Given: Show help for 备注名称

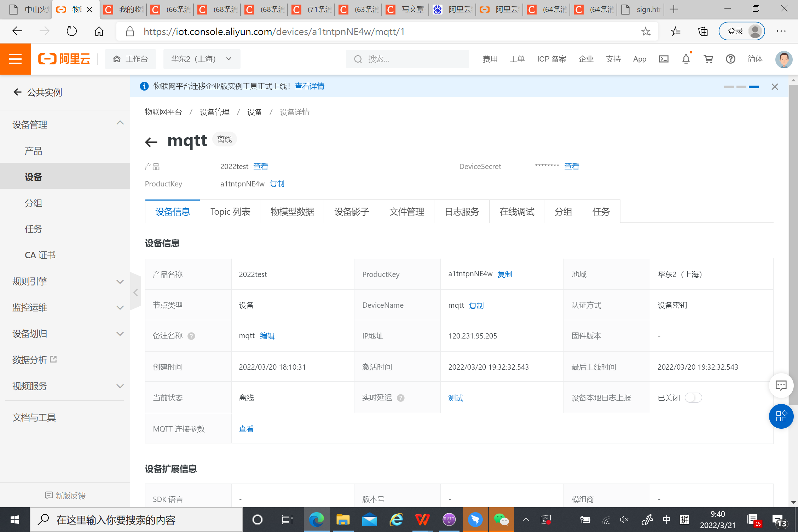Looking at the screenshot, I should click(x=191, y=336).
